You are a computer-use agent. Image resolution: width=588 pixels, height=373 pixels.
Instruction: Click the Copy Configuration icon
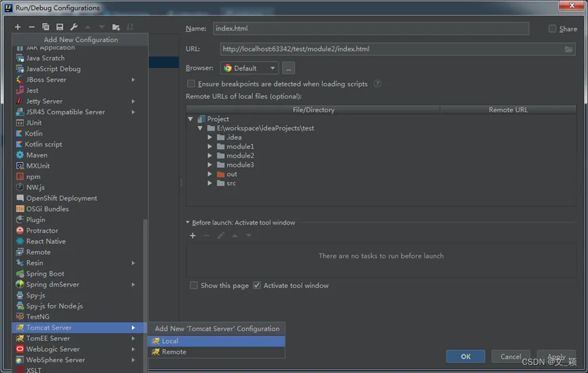[46, 27]
